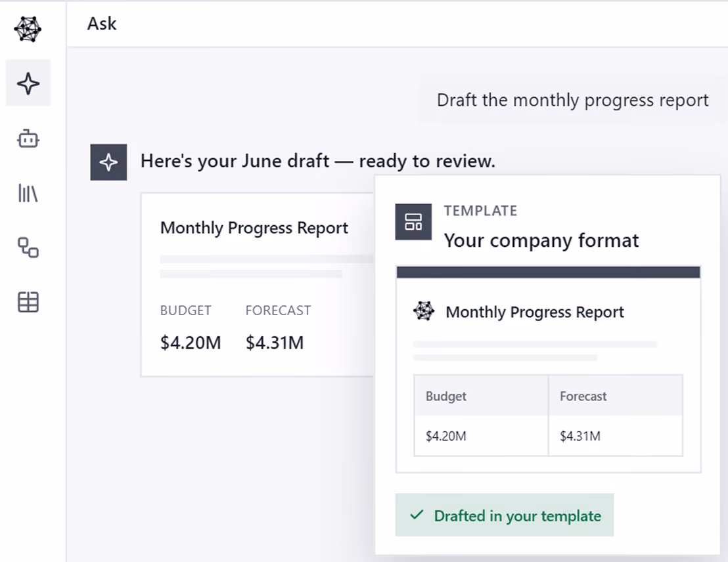Select the large $4.31M forecast value in draft card
The image size is (728, 562).
pyautogui.click(x=275, y=343)
